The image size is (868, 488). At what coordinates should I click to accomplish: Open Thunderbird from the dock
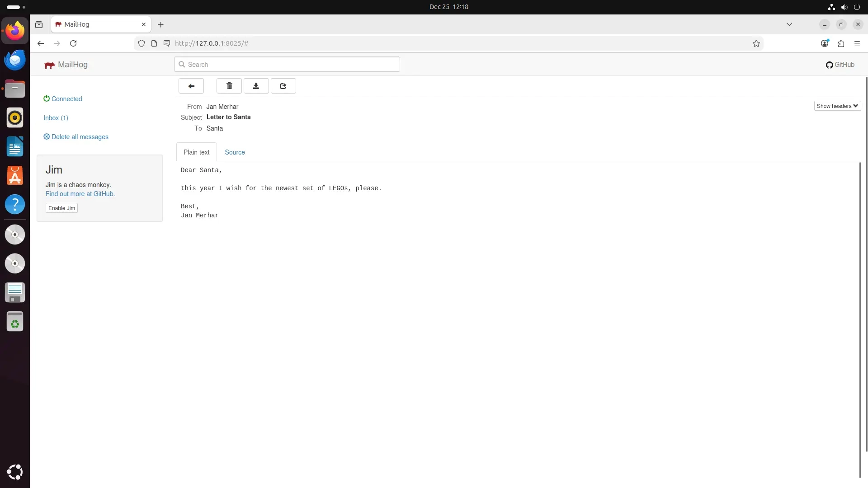(x=15, y=60)
